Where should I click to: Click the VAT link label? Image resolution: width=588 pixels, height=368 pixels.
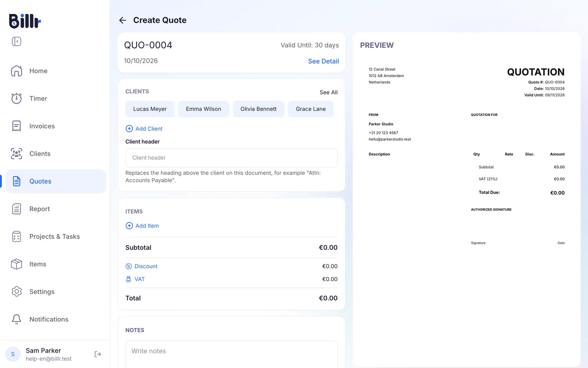click(x=140, y=279)
